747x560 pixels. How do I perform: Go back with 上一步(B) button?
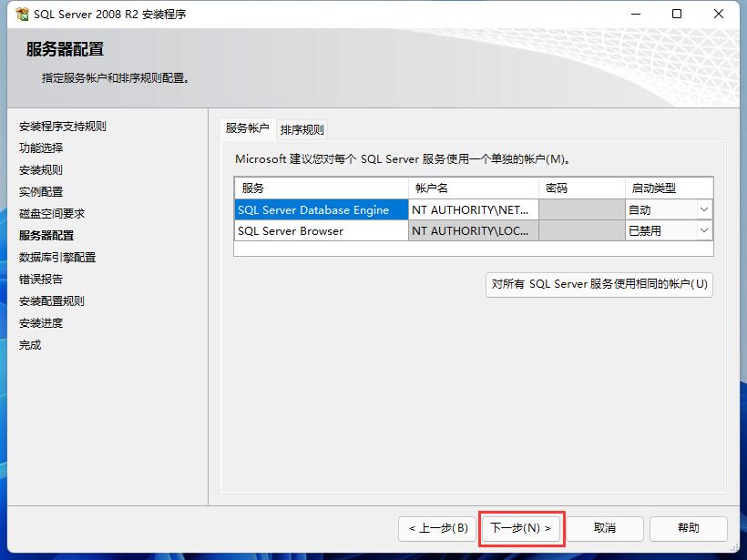pyautogui.click(x=437, y=528)
